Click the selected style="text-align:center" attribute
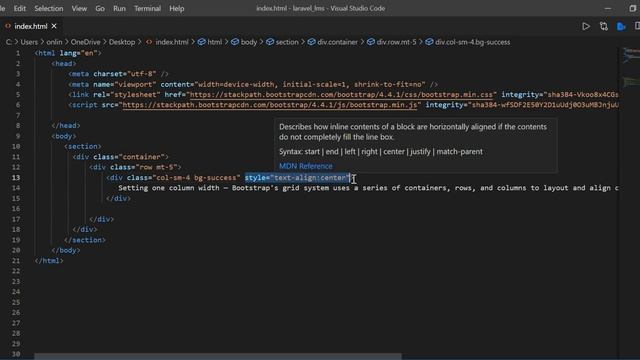The height and width of the screenshot is (360, 640). pyautogui.click(x=297, y=178)
